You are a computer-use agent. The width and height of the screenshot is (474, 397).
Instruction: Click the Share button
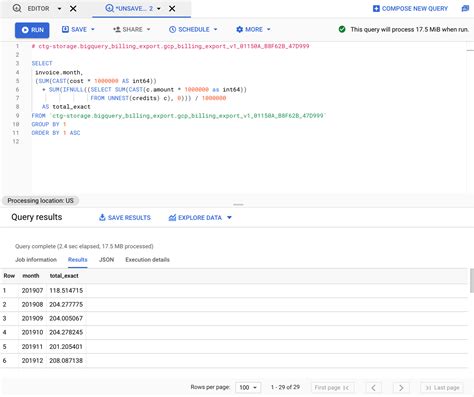tap(128, 30)
